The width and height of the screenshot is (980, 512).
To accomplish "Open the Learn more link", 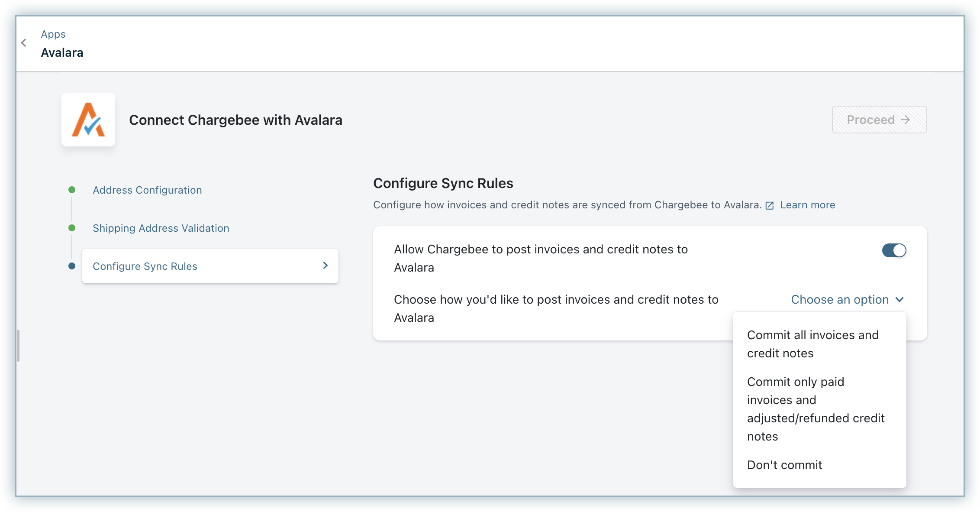I will coord(807,205).
